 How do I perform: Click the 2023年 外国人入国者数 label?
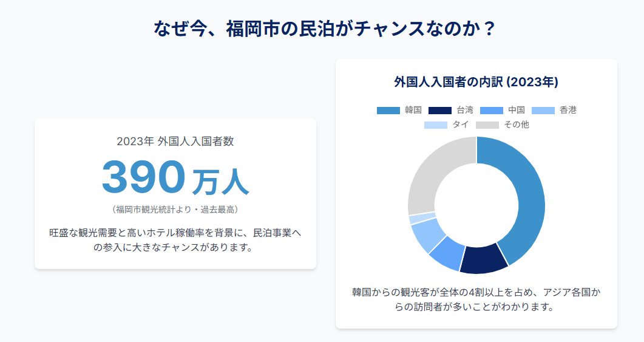pyautogui.click(x=175, y=142)
